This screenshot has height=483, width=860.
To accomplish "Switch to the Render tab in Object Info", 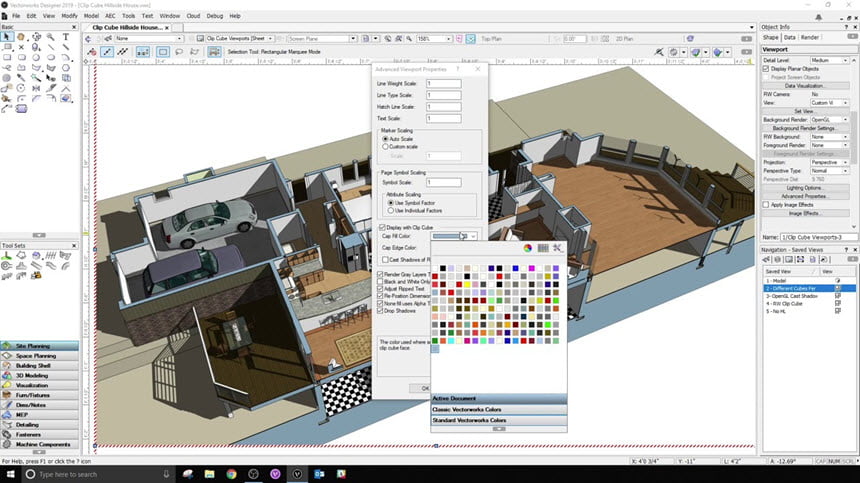I will pyautogui.click(x=810, y=37).
